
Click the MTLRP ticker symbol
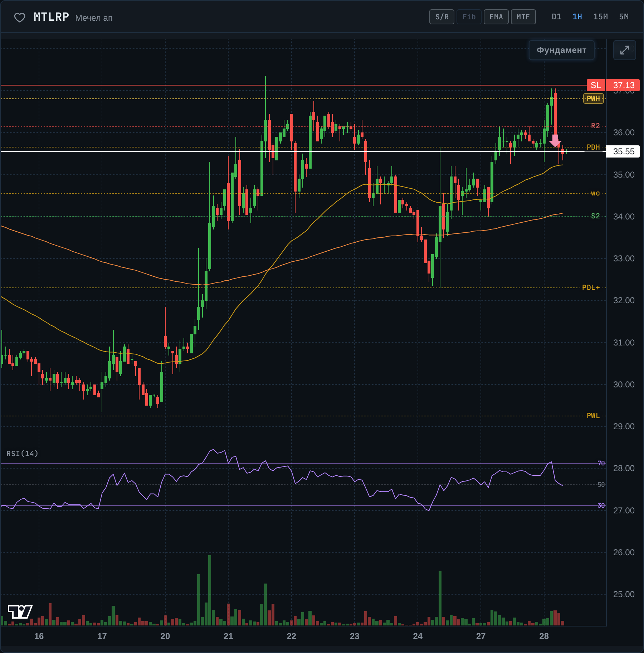pos(51,17)
